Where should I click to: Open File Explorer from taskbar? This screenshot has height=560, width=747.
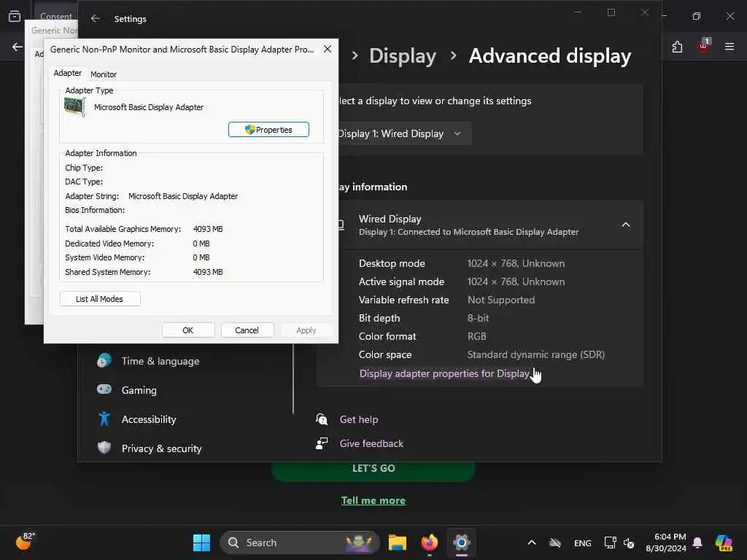pos(398,542)
